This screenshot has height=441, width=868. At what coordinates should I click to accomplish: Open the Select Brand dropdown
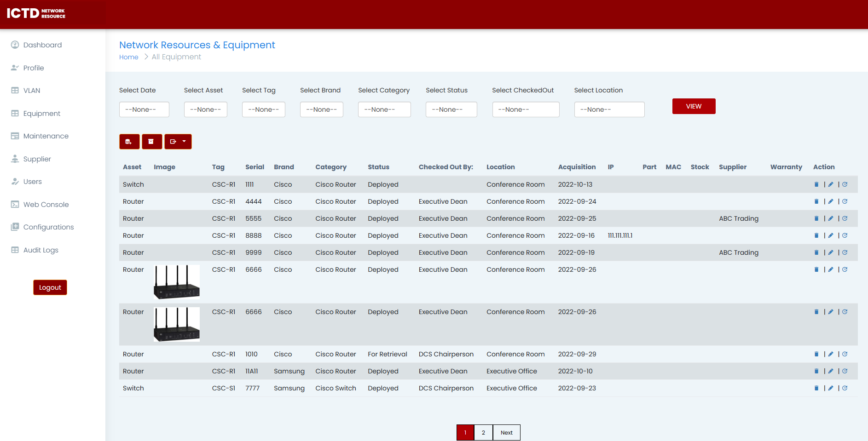click(321, 109)
